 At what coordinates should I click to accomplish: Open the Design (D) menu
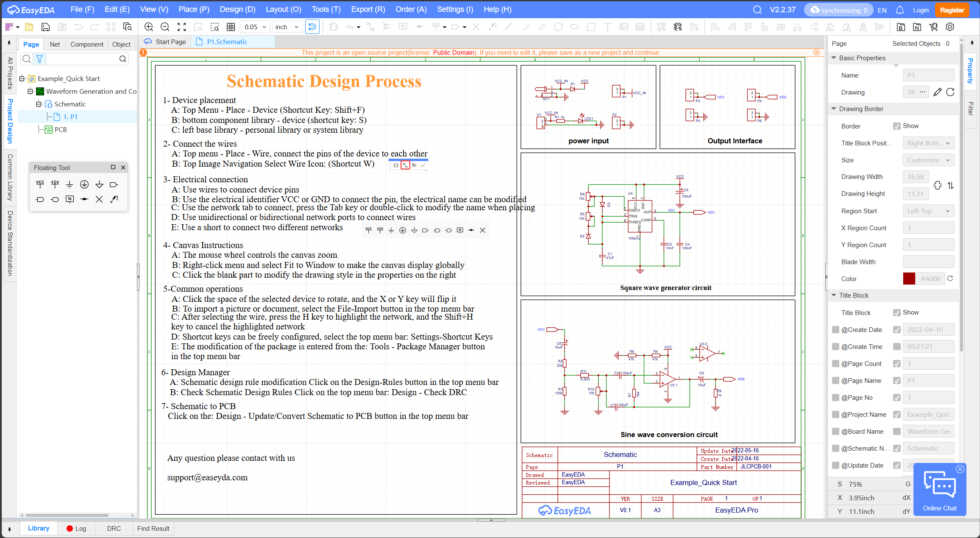(x=237, y=9)
